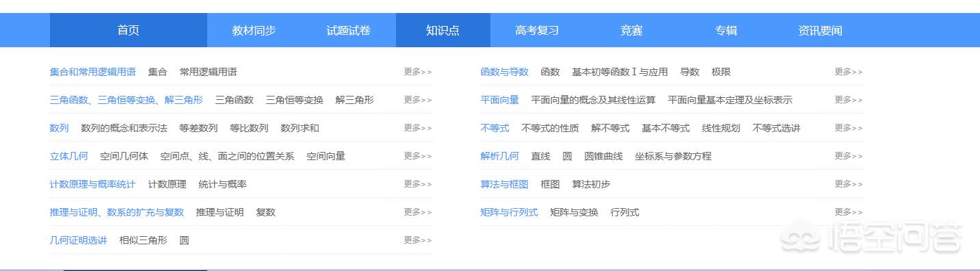Screen dimensions: 980x271
Task: Select the 空间向量 subtopic
Action: point(326,155)
